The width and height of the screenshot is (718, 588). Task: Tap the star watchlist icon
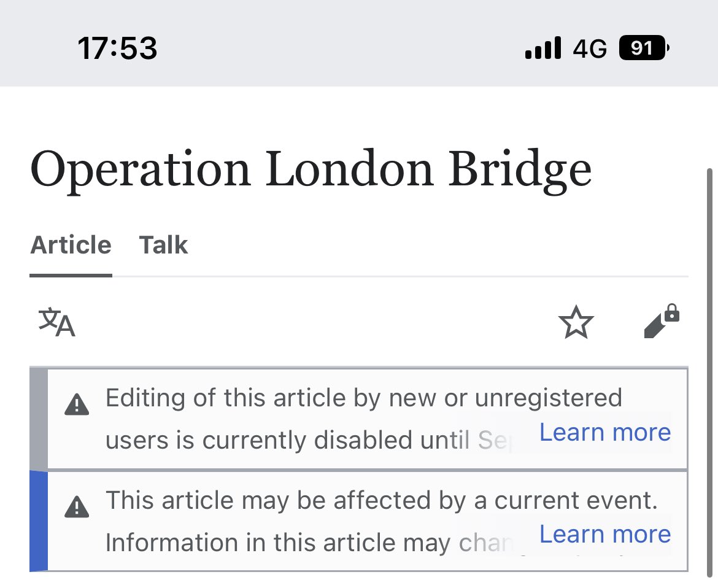(x=576, y=323)
